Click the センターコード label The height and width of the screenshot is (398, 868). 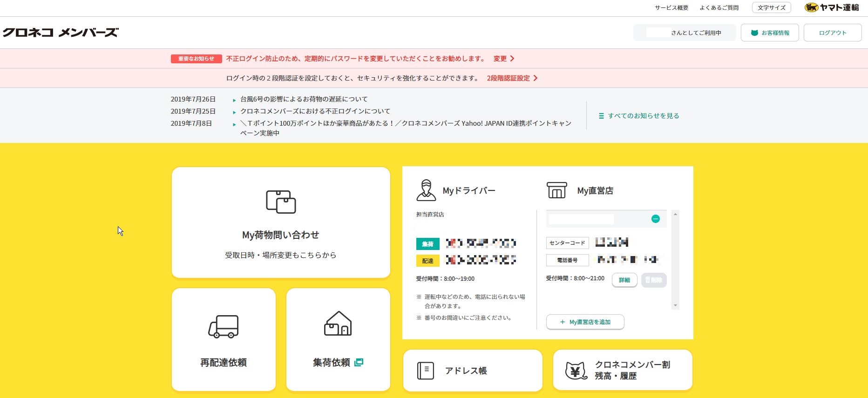coord(567,243)
